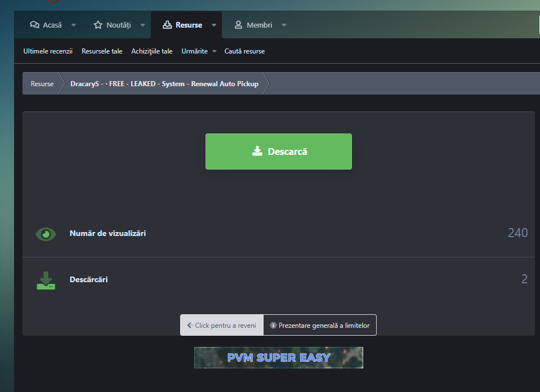Click the downloads count 2
The image size is (540, 392).
(x=524, y=279)
